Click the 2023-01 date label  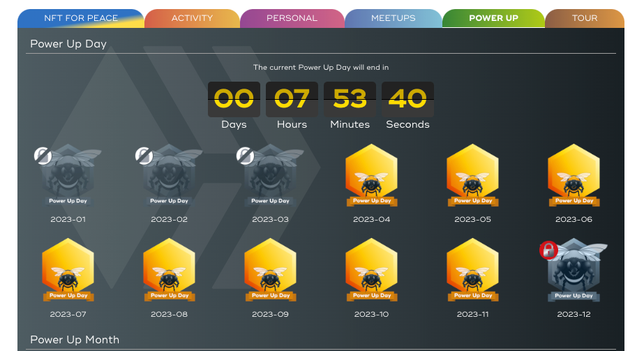tap(68, 220)
